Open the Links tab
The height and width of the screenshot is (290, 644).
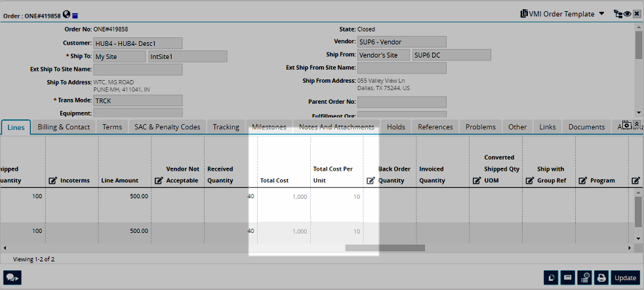click(548, 127)
